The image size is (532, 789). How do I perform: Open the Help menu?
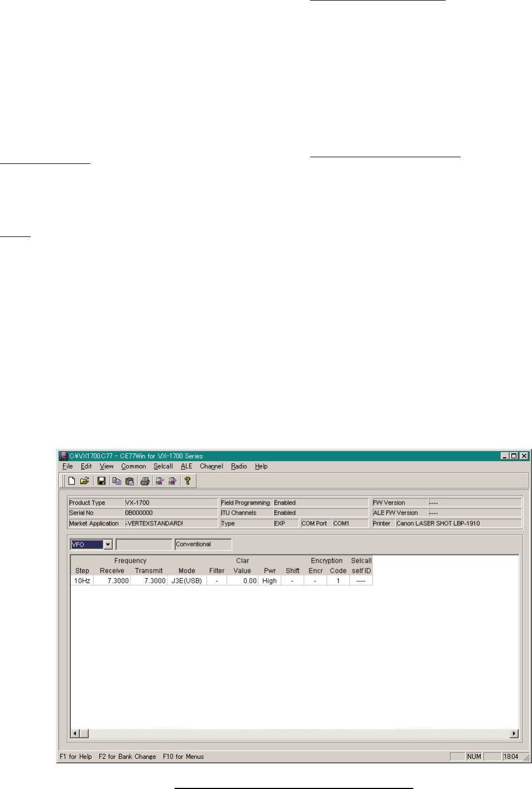[x=261, y=466]
